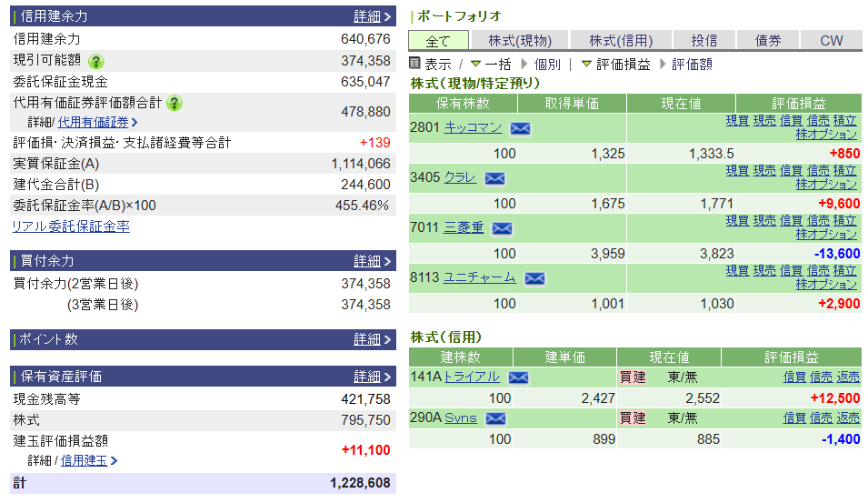The height and width of the screenshot is (503, 868).
Task: Click 三菱重 loss value -13,600
Action: (837, 254)
